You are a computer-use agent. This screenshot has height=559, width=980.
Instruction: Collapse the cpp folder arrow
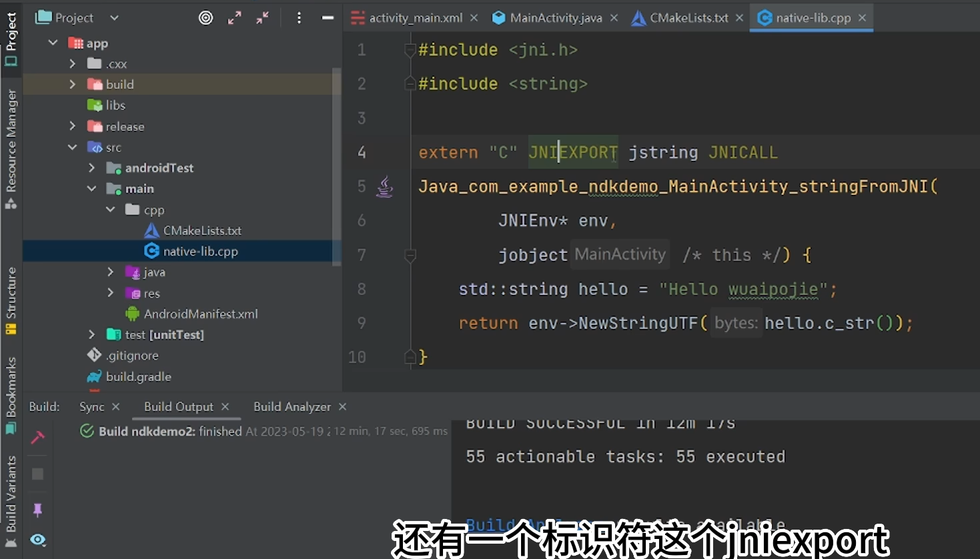111,209
